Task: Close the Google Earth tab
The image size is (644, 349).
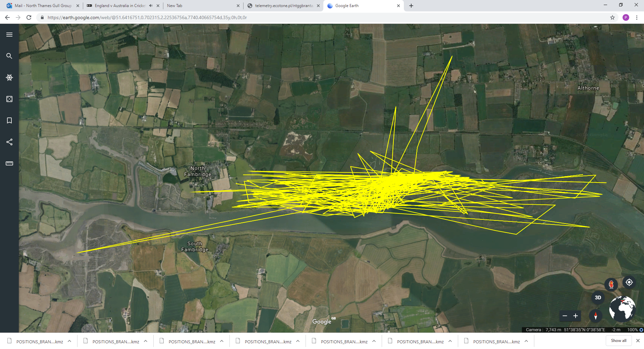Action: 398,6
